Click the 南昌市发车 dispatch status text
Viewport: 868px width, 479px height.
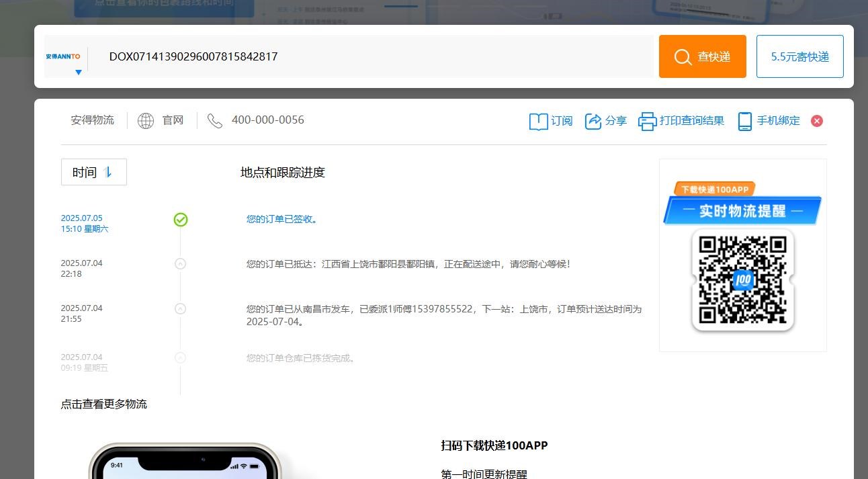tap(444, 315)
